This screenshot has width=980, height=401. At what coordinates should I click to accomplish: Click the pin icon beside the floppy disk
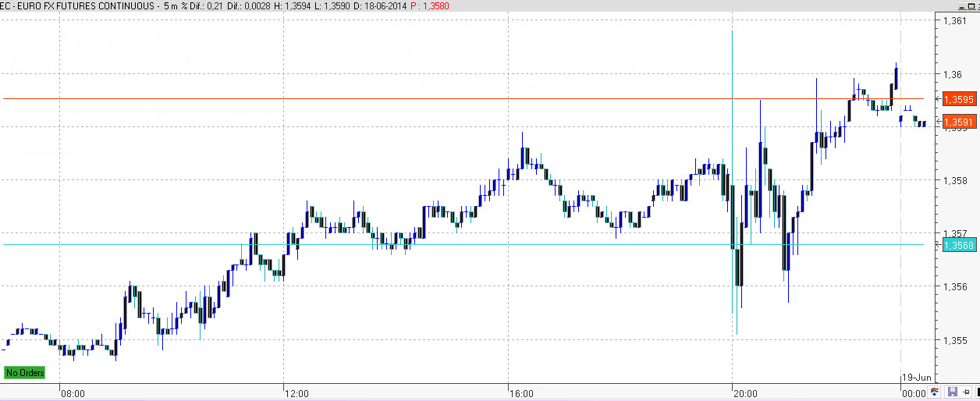pyautogui.click(x=966, y=392)
